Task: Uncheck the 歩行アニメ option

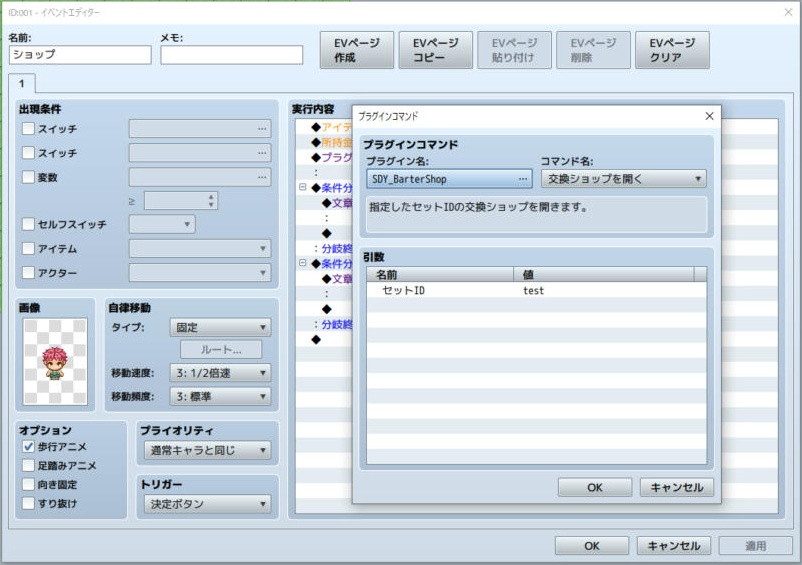Action: 28,446
